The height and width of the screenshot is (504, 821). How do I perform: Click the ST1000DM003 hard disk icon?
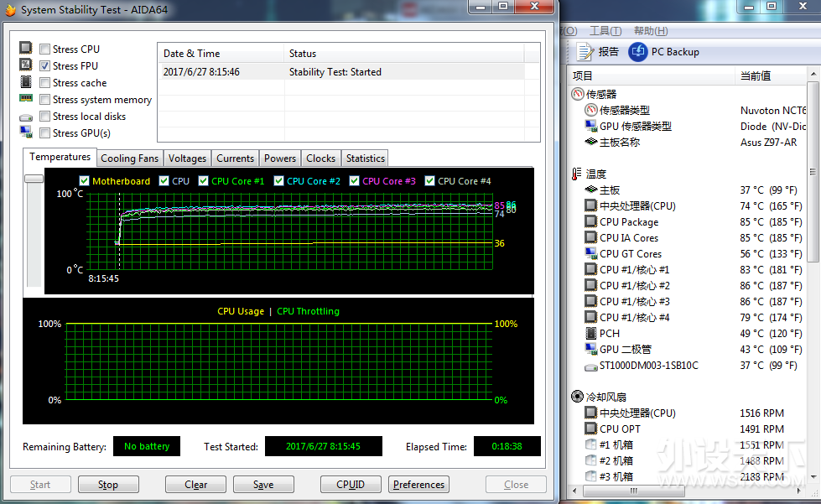591,367
